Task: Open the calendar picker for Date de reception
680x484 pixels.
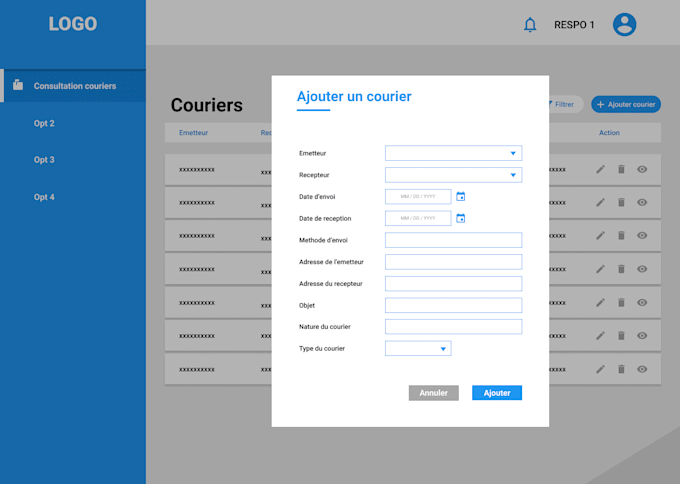Action: [461, 218]
